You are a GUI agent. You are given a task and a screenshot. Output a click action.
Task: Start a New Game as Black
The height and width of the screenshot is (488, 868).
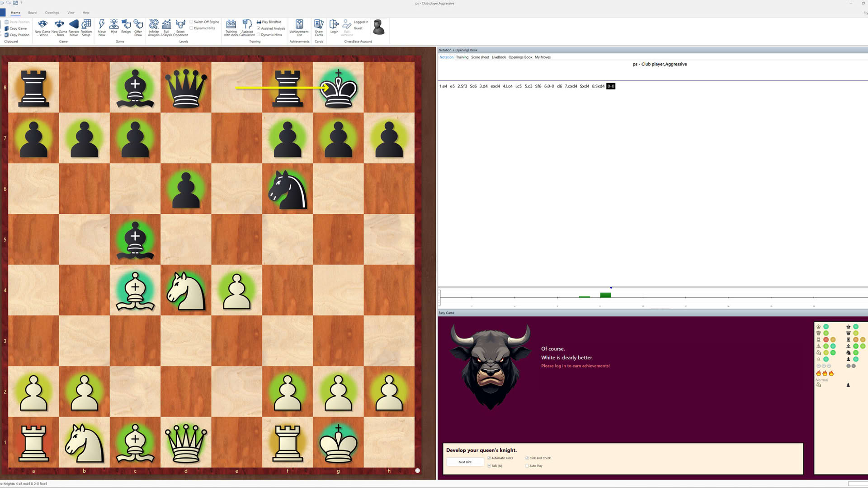(x=59, y=27)
